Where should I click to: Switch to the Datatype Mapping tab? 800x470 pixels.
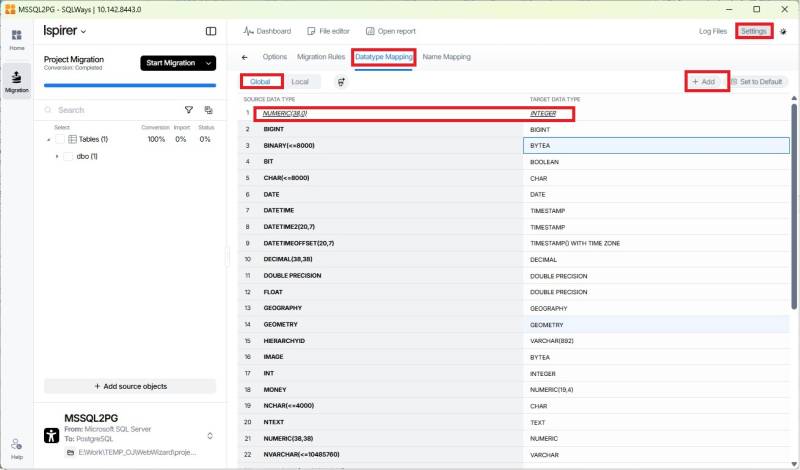coord(384,57)
